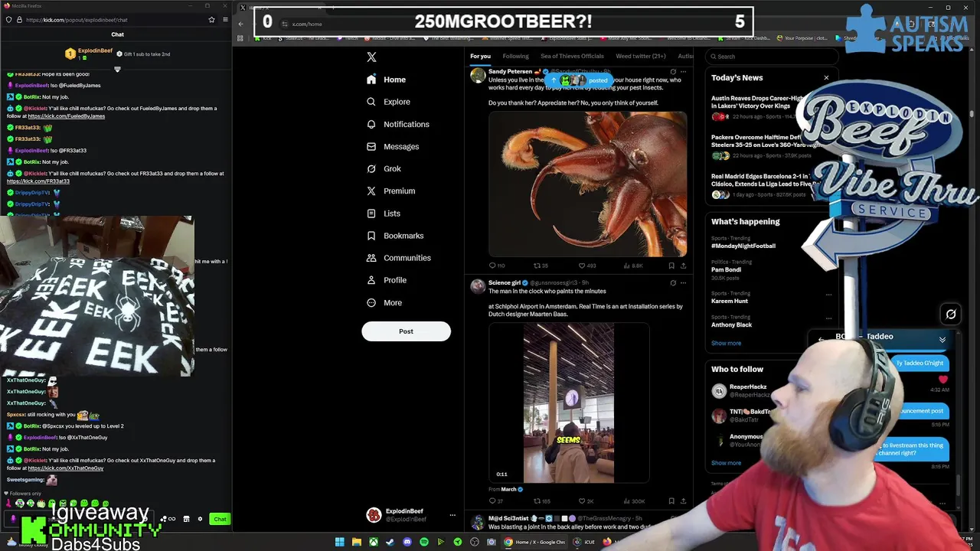Bookmark Science girl's post

[671, 501]
